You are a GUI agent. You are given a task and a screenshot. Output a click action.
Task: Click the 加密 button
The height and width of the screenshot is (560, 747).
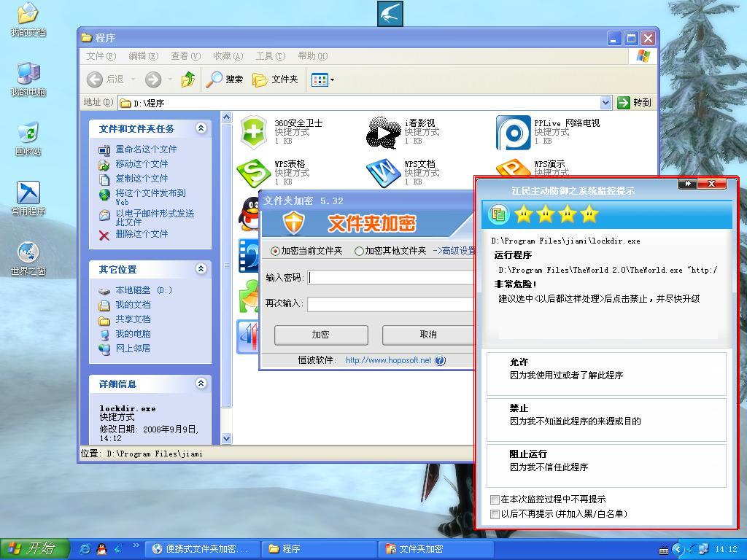321,335
